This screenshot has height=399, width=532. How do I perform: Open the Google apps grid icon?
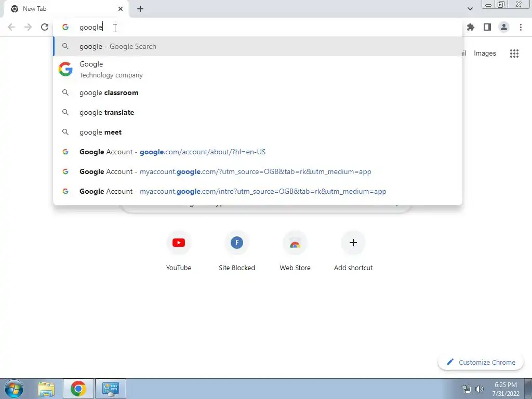[514, 54]
